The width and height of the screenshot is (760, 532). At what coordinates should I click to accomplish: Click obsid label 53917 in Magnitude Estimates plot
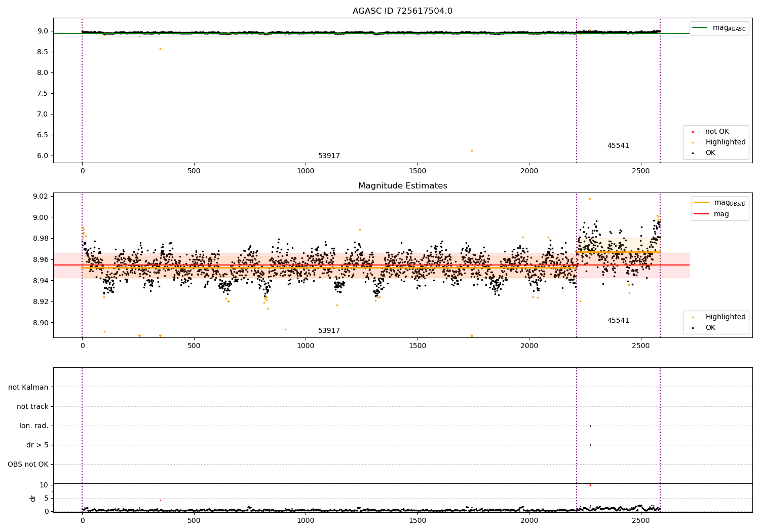point(329,331)
